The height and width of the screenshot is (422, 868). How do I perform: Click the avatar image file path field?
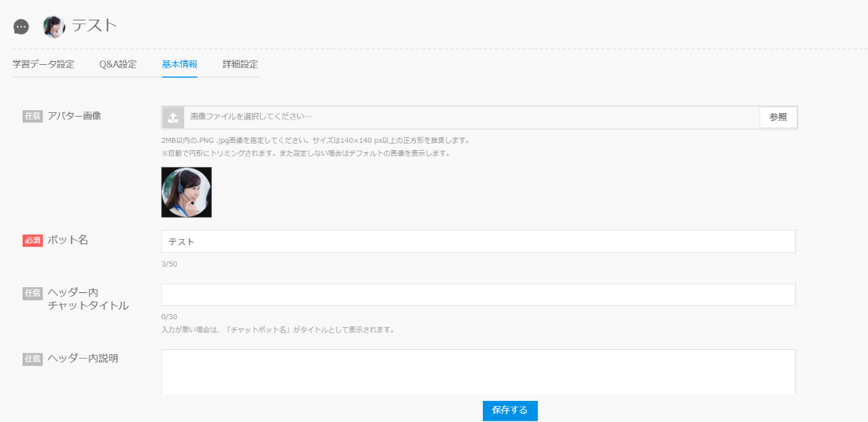pos(472,117)
